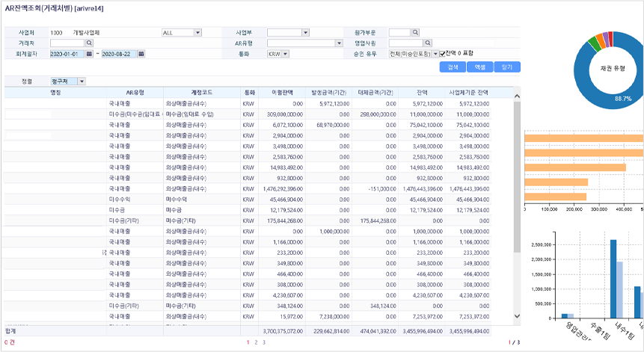
Task: Click the 엑셀 export button
Action: pos(479,67)
